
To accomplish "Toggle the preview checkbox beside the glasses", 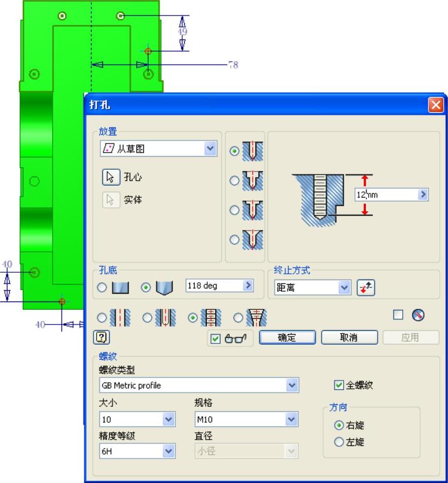I will click(x=215, y=339).
